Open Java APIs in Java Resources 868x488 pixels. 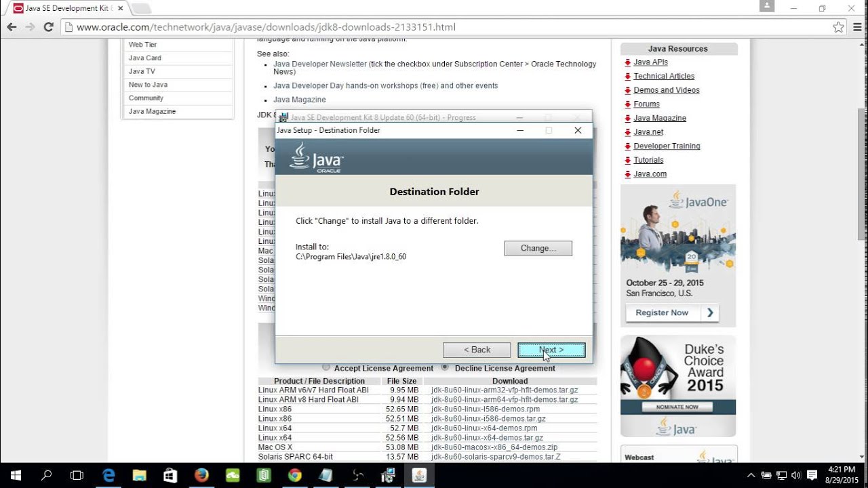point(650,62)
